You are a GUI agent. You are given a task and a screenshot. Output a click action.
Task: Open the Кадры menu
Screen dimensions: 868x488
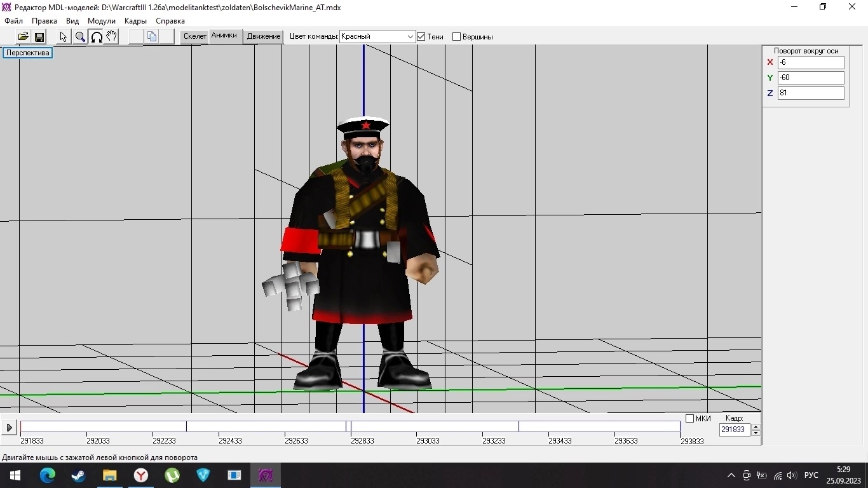click(x=136, y=21)
